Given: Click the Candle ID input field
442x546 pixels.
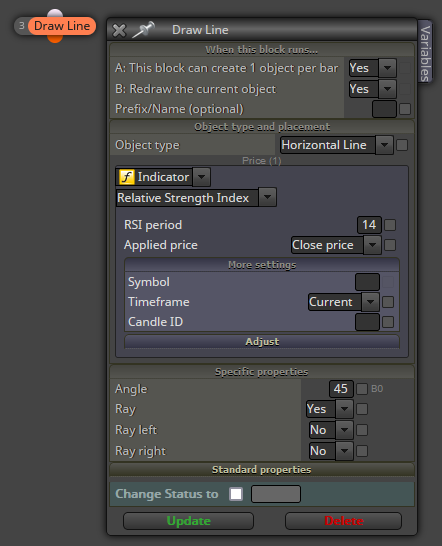Looking at the screenshot, I should tap(367, 322).
